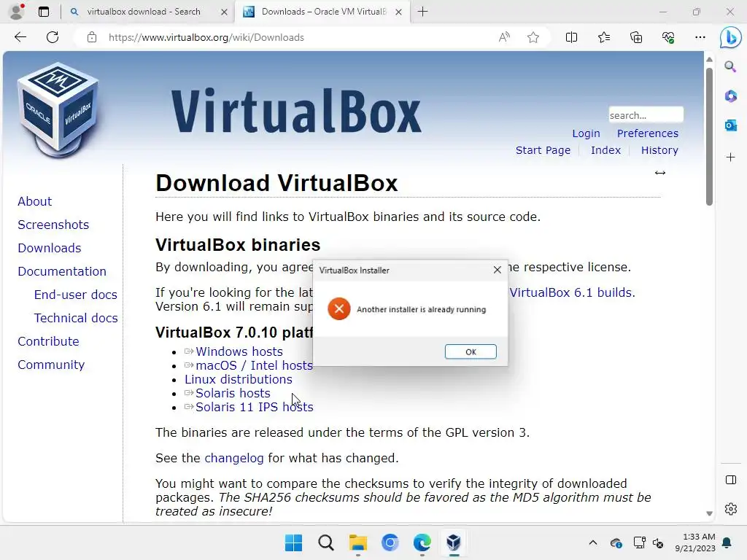This screenshot has width=747, height=560.
Task: Open Microsoft 365 icon in sidebar
Action: tap(730, 96)
